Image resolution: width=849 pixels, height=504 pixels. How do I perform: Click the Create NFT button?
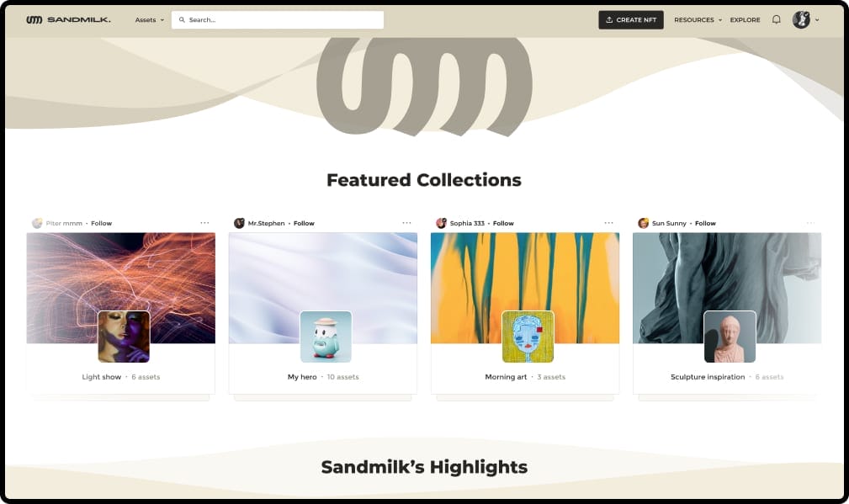tap(631, 20)
